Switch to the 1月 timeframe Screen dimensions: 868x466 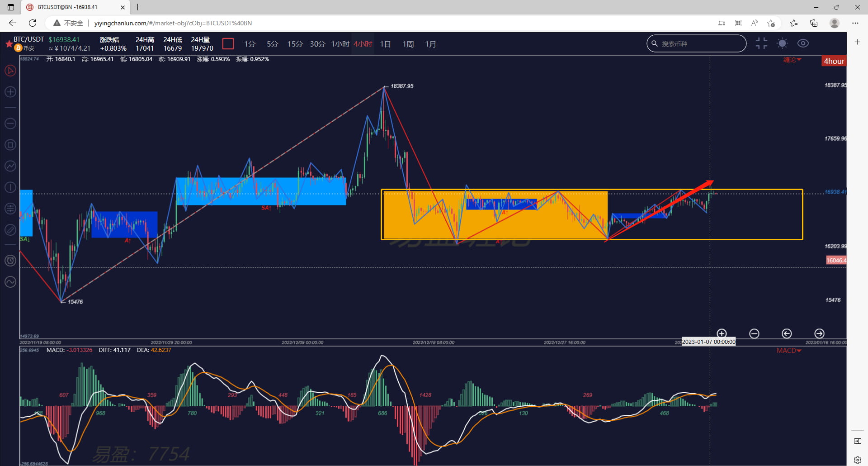(431, 44)
